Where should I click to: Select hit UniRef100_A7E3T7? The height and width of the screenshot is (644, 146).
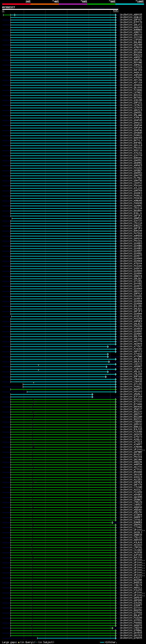coord(131,578)
